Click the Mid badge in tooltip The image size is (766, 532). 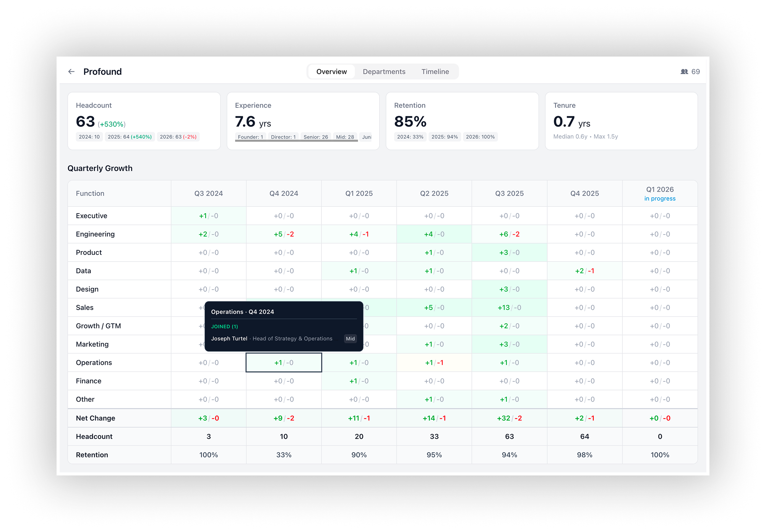pos(350,339)
